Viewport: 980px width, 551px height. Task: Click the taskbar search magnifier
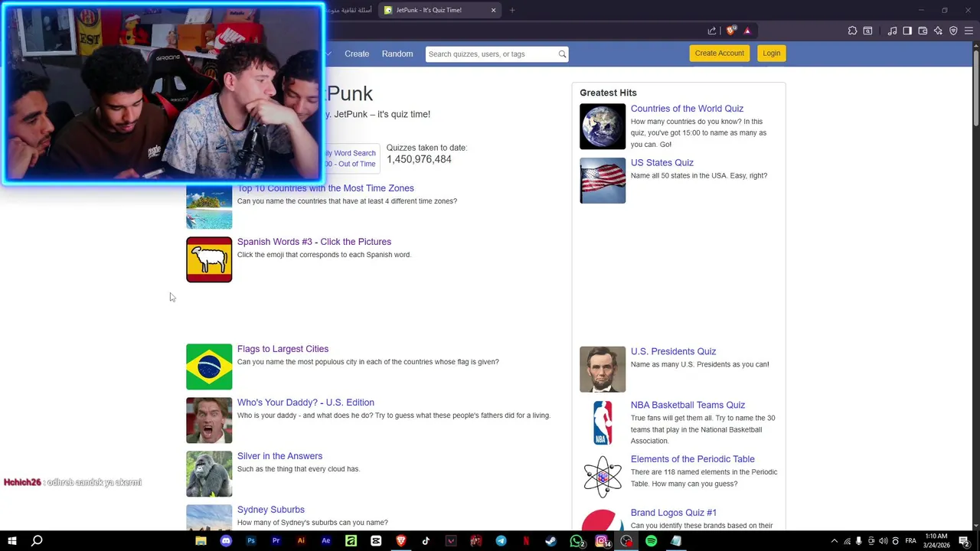click(37, 541)
